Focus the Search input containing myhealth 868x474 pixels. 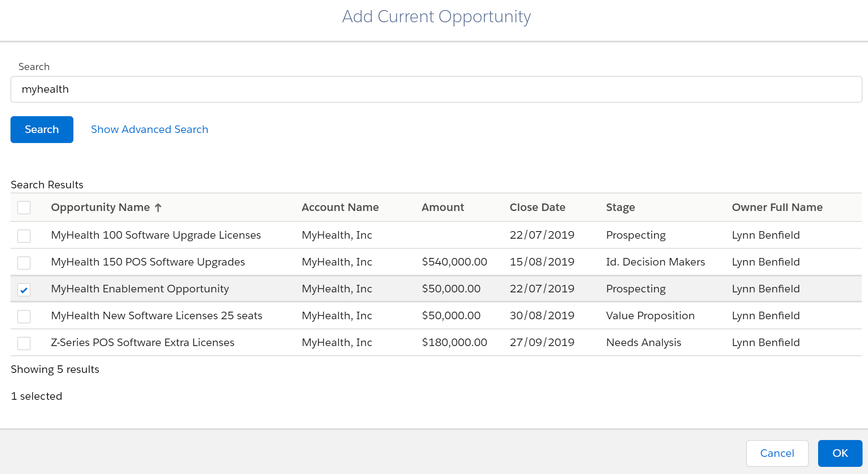(436, 89)
